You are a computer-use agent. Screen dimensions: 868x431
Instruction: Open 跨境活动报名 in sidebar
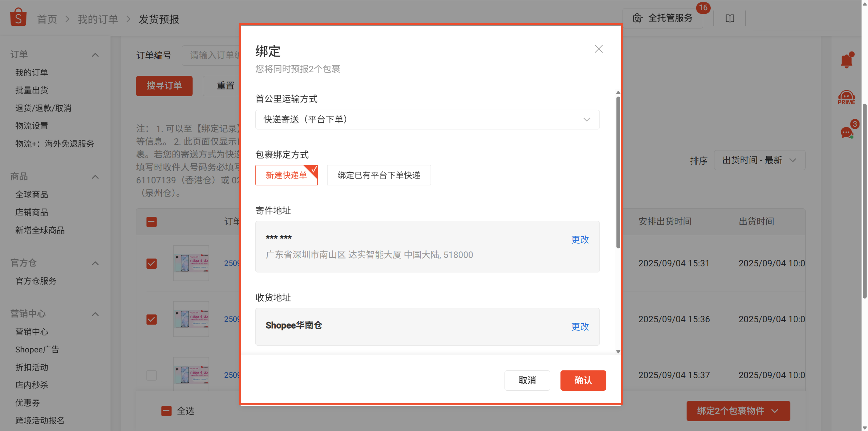(x=40, y=421)
